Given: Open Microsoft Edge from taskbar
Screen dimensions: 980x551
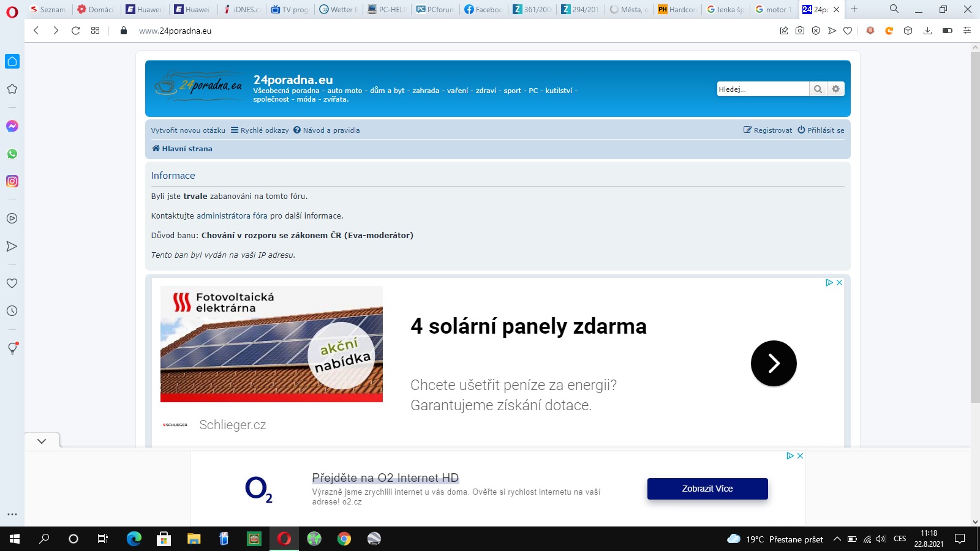Looking at the screenshot, I should coord(134,539).
